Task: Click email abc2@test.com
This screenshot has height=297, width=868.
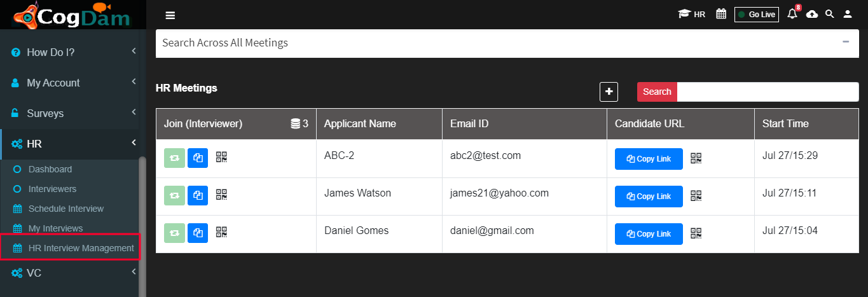Action: click(485, 155)
